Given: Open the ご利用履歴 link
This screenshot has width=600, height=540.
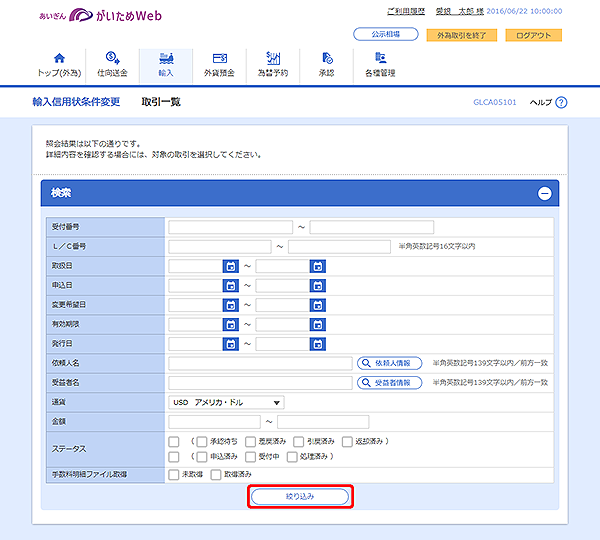Looking at the screenshot, I should [x=406, y=11].
